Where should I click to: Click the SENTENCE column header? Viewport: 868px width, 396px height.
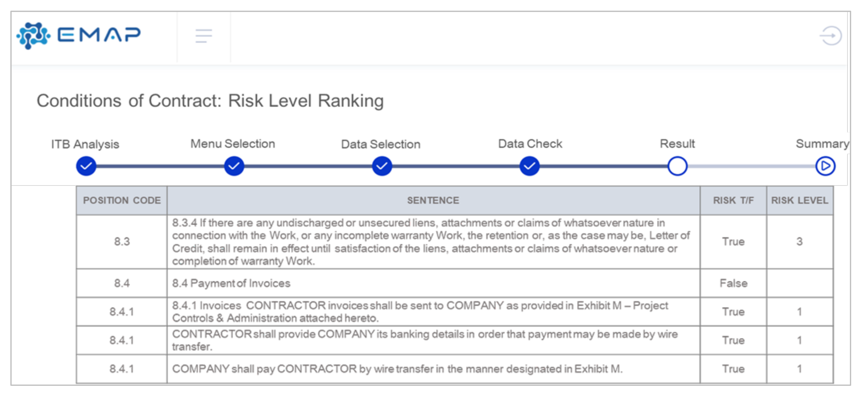pos(433,201)
